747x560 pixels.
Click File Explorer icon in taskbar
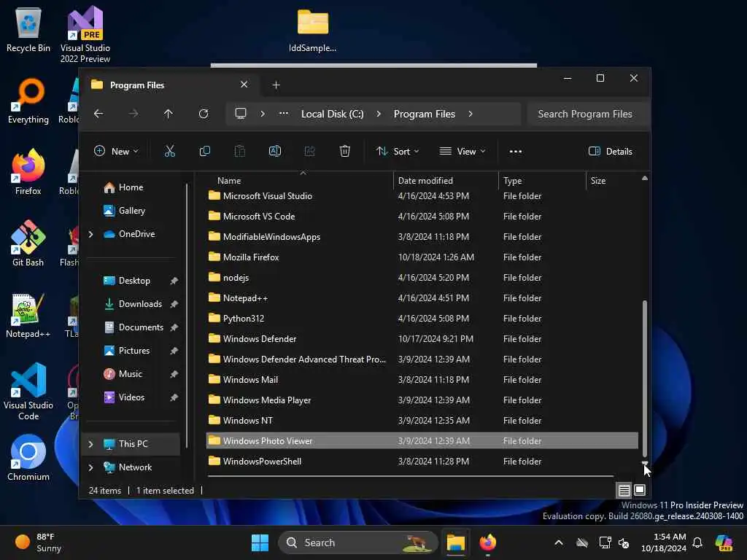(456, 542)
